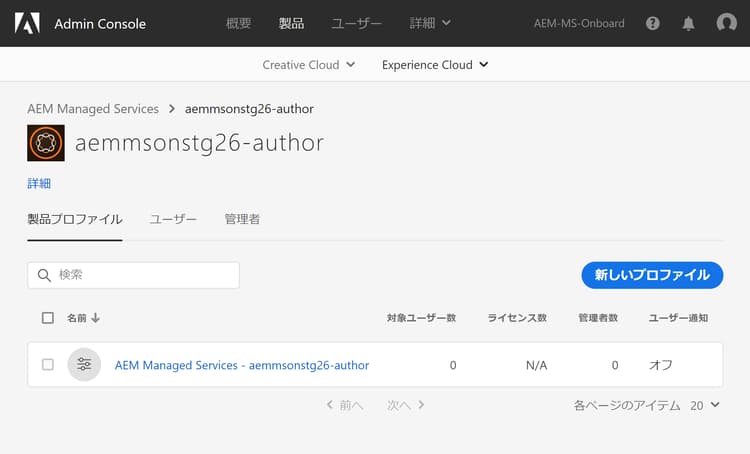Open notifications bell icon
The image size is (750, 454).
[688, 23]
